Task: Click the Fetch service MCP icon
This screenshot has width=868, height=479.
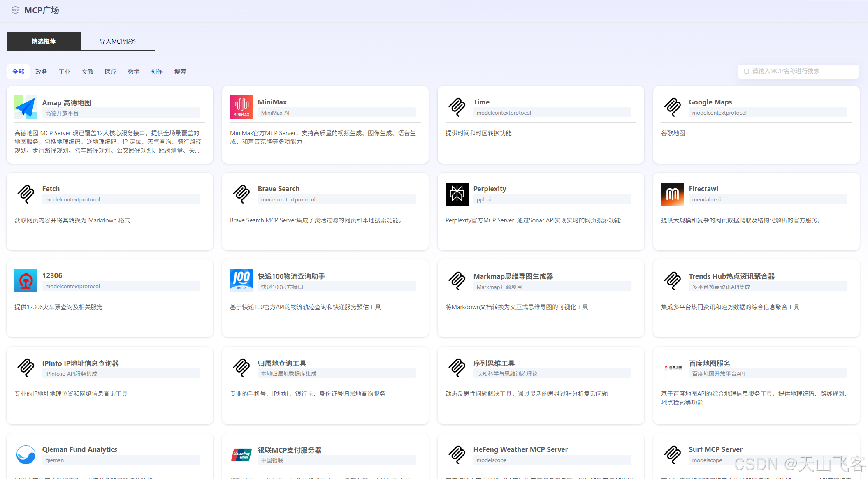Action: click(26, 194)
